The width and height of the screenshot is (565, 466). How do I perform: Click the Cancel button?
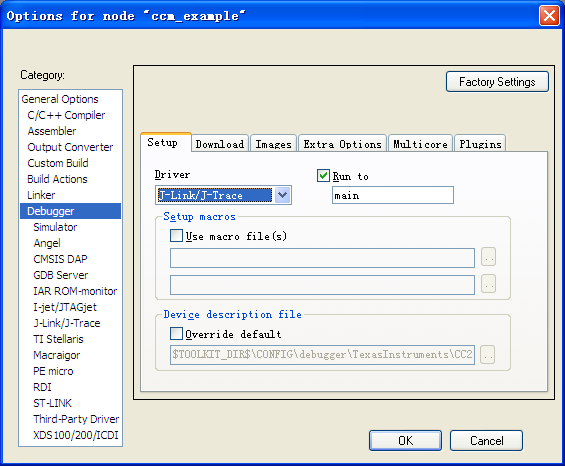486,440
